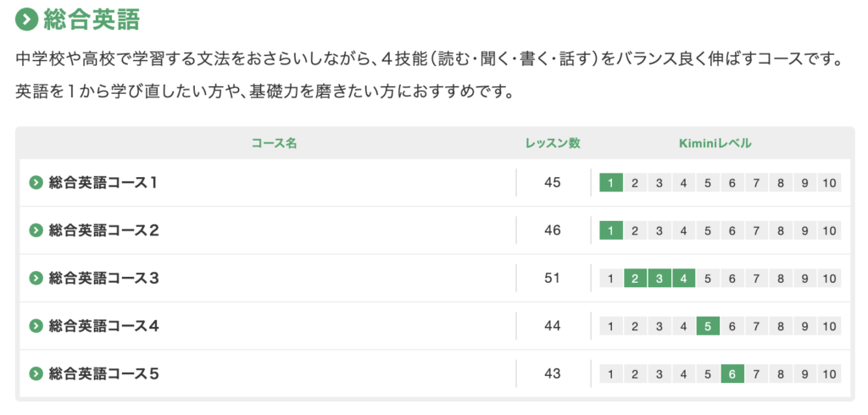868x415 pixels.
Task: Click arrow icon next to 総合英語コース2
Action: (x=36, y=230)
